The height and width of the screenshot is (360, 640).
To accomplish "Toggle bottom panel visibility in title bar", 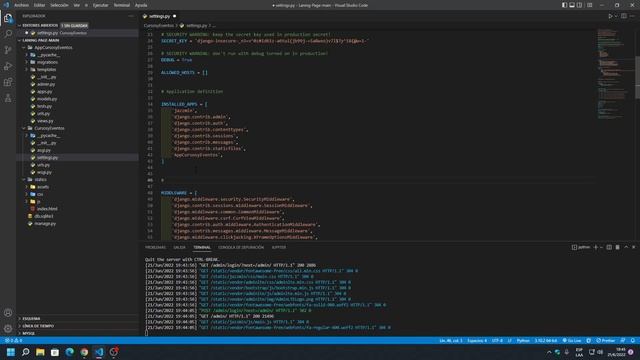I will (x=572, y=5).
